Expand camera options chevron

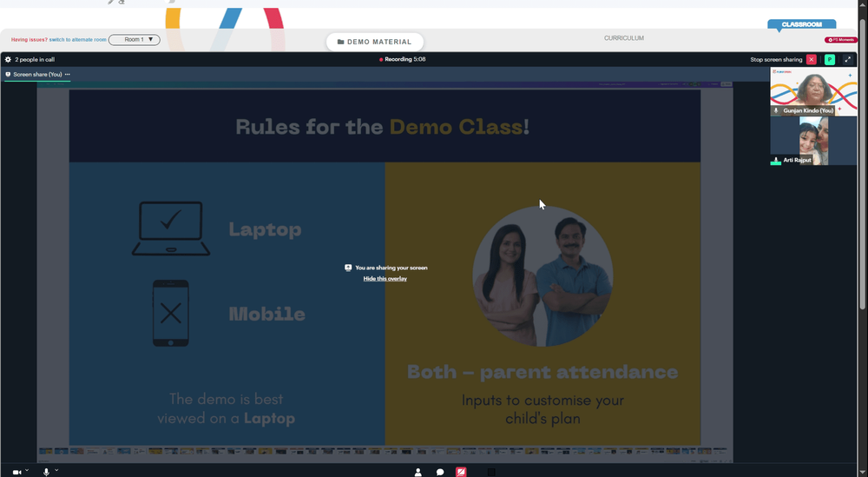[27, 470]
